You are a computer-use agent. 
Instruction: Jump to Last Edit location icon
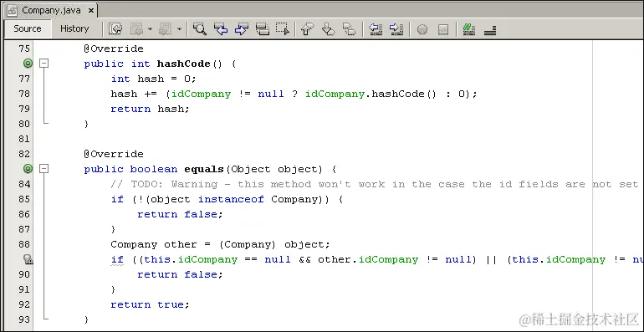(x=115, y=29)
